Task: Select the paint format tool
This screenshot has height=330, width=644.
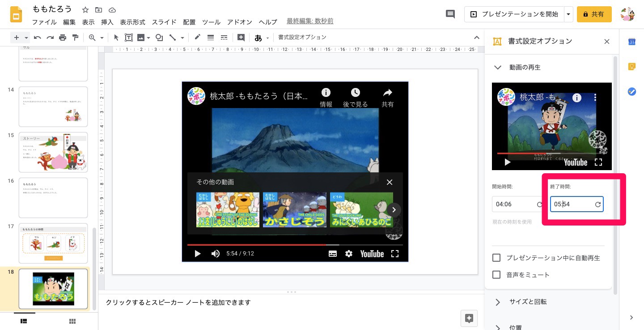Action: [75, 38]
